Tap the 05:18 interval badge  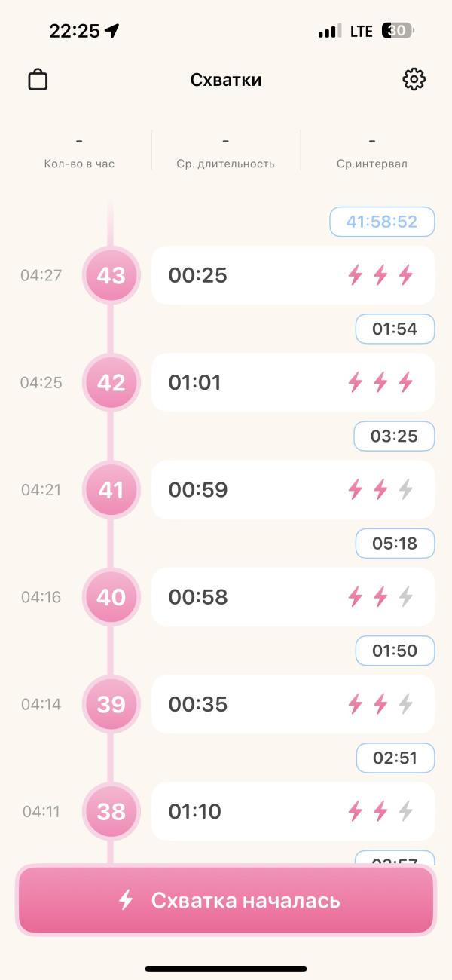tap(395, 544)
